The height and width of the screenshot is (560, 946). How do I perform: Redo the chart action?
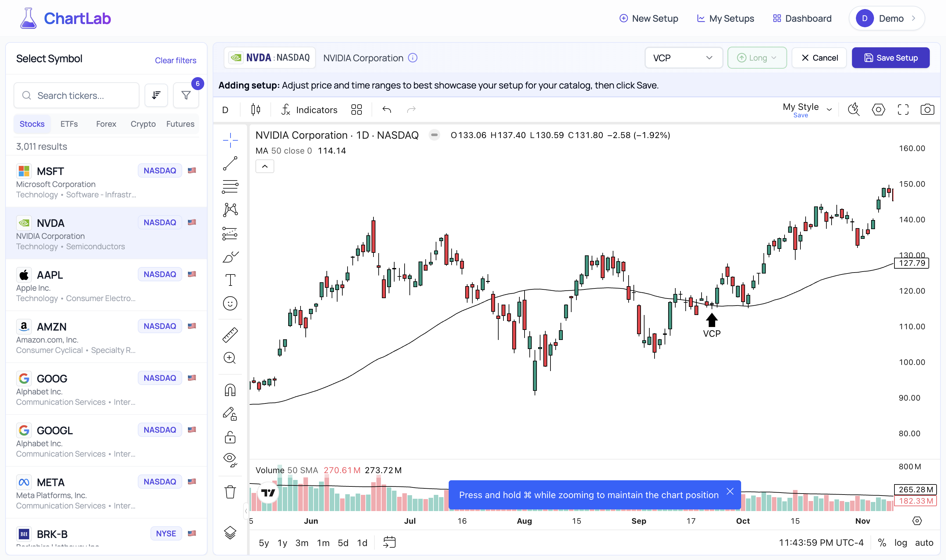411,110
